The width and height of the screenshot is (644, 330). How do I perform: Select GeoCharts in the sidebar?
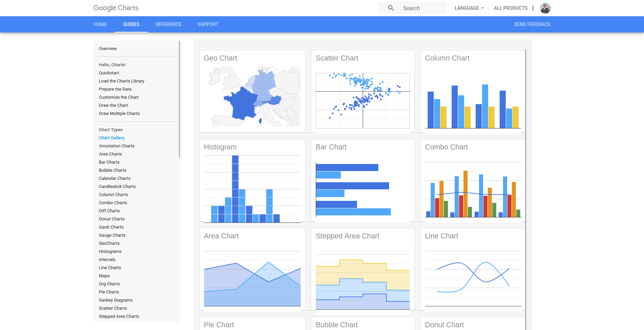tap(109, 243)
